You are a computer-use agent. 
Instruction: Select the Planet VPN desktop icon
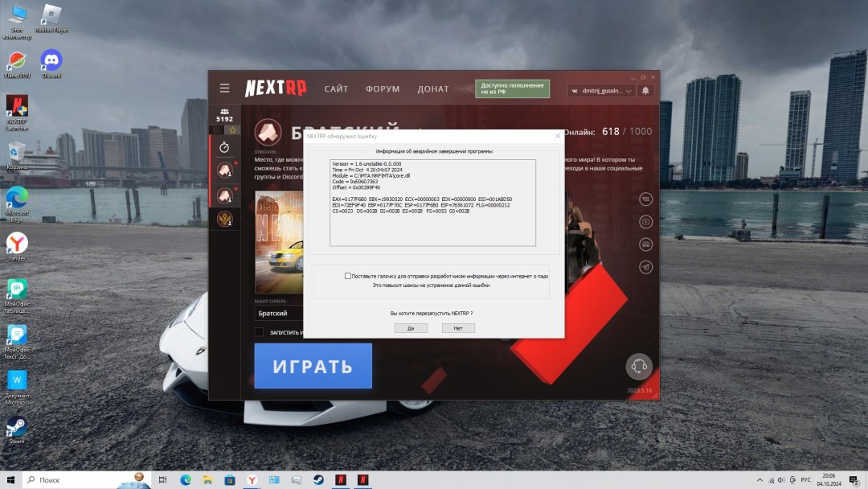(x=17, y=64)
